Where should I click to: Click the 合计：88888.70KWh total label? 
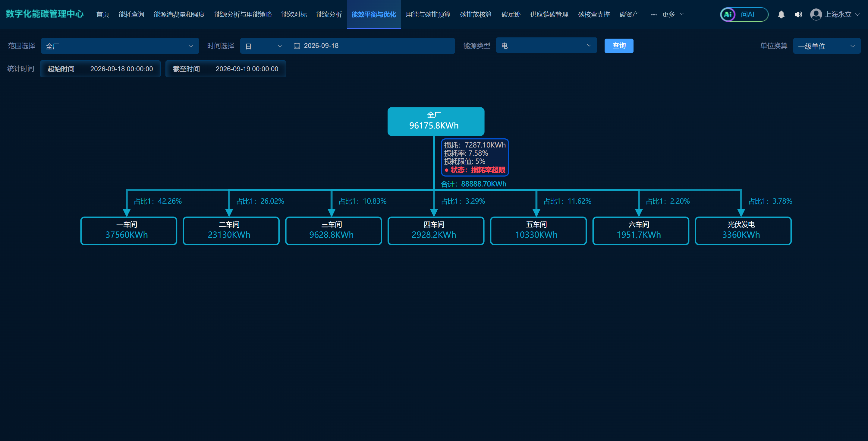(473, 184)
